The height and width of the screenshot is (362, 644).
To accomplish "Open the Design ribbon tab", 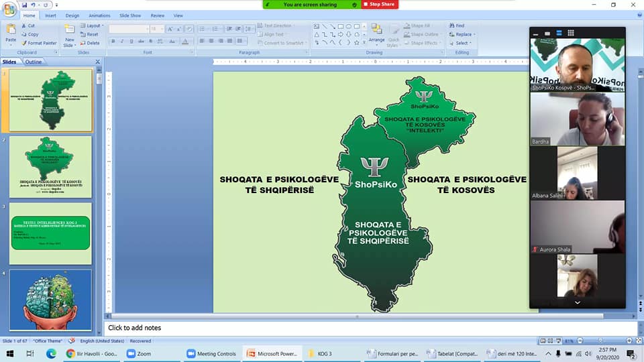I will 72,15.
